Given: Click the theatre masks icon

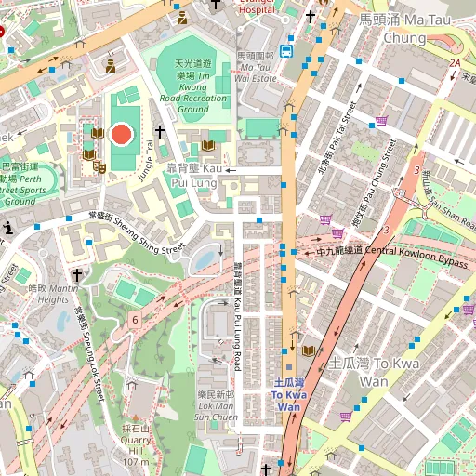Looking at the screenshot, I should tap(99, 167).
